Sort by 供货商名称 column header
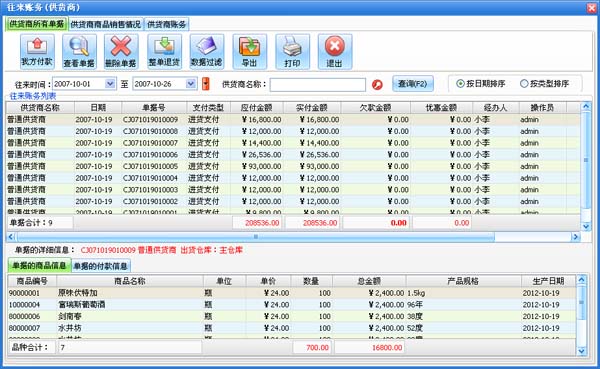 point(40,108)
